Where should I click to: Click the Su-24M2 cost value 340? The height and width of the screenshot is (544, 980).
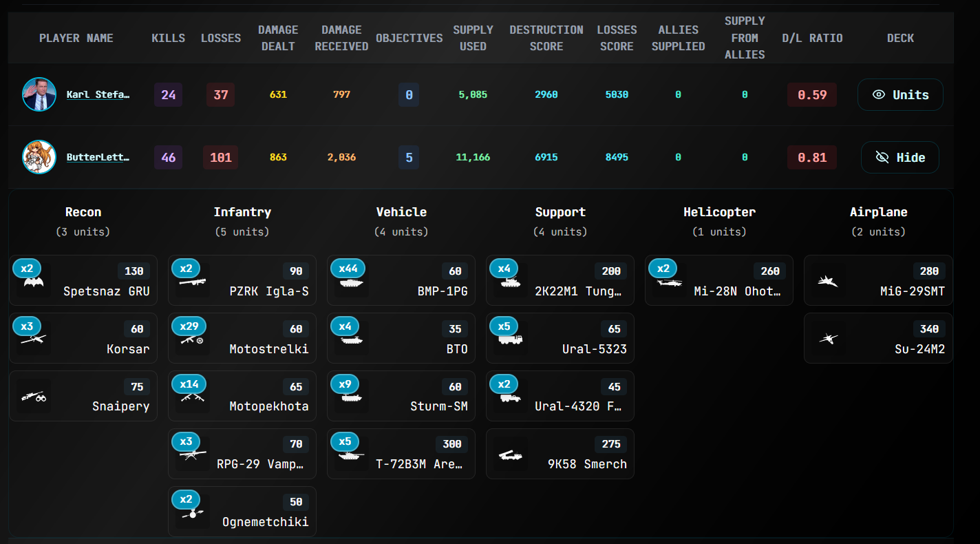(929, 328)
